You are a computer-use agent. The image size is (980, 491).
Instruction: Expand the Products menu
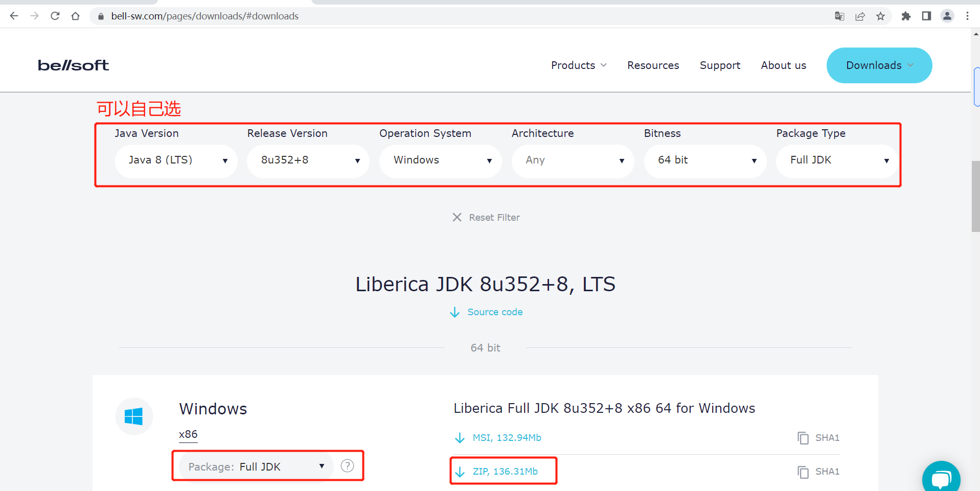[579, 65]
